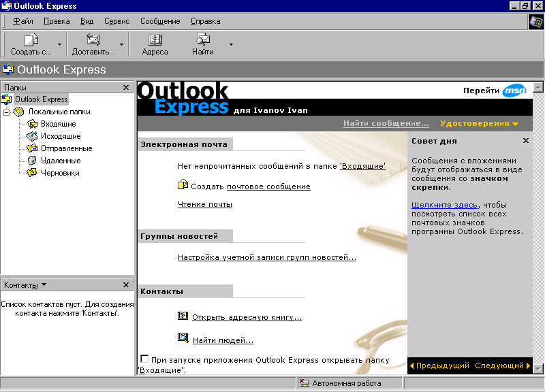Click the scrollbar down arrow in main pane

(538, 368)
